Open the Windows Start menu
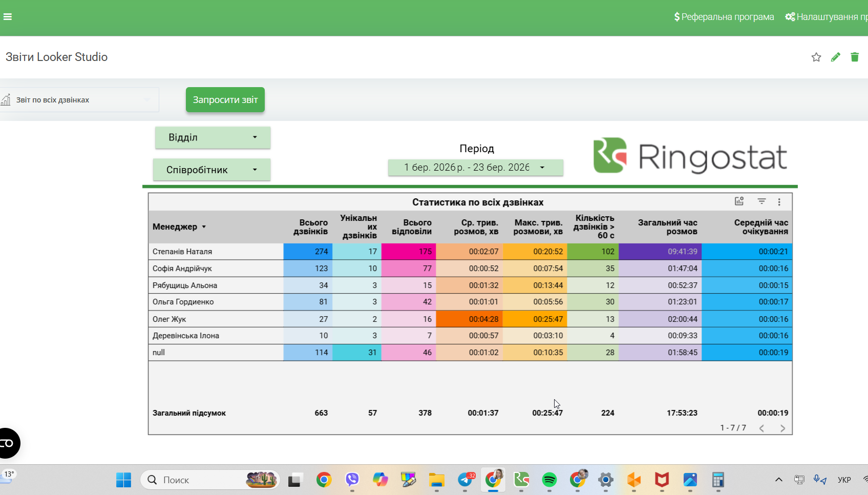 tap(123, 480)
